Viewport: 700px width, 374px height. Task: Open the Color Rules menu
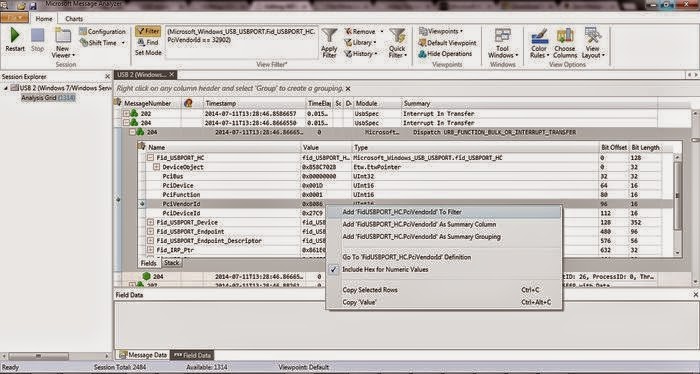[539, 43]
